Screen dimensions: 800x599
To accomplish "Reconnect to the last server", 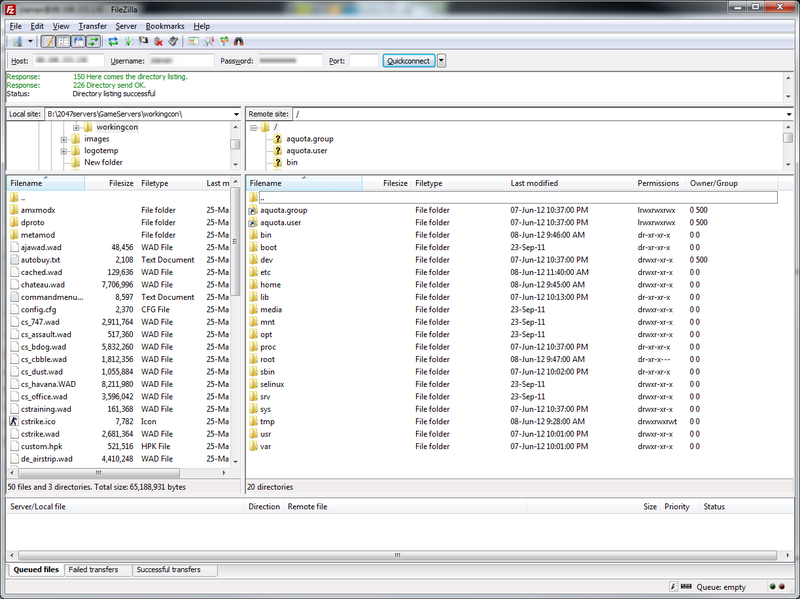I will (x=173, y=41).
